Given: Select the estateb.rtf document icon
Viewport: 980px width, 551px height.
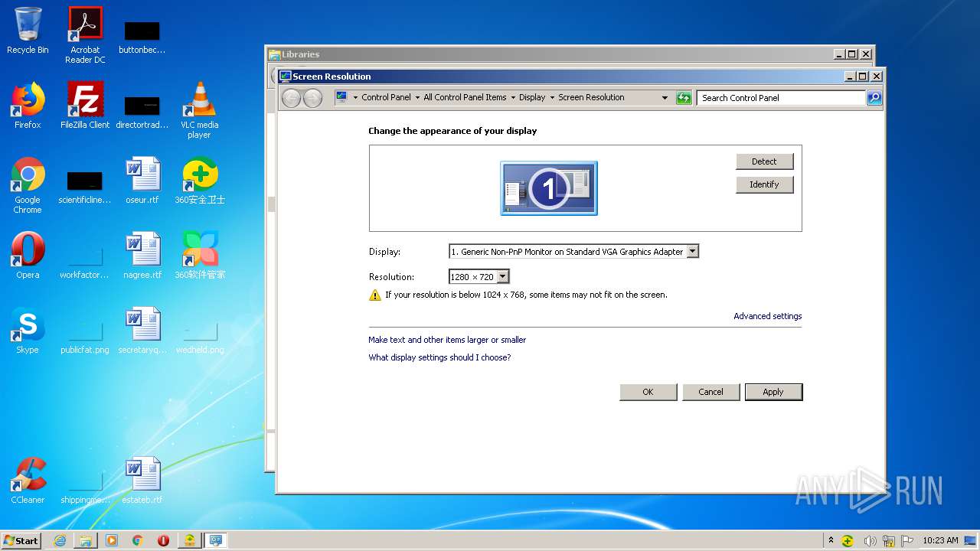Looking at the screenshot, I should tap(142, 481).
